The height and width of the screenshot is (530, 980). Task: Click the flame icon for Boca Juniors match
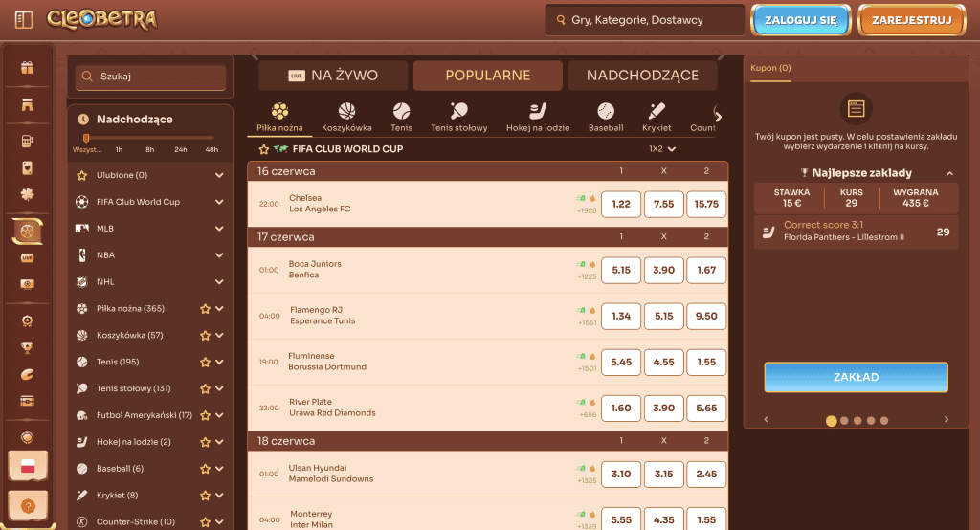[592, 264]
